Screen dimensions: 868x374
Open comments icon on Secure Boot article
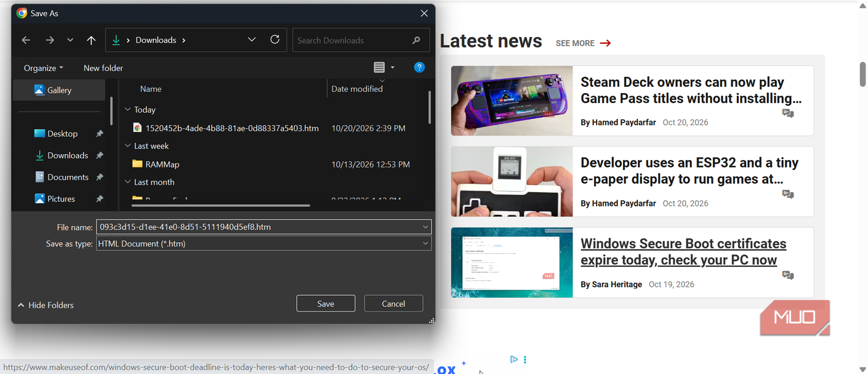coord(788,275)
